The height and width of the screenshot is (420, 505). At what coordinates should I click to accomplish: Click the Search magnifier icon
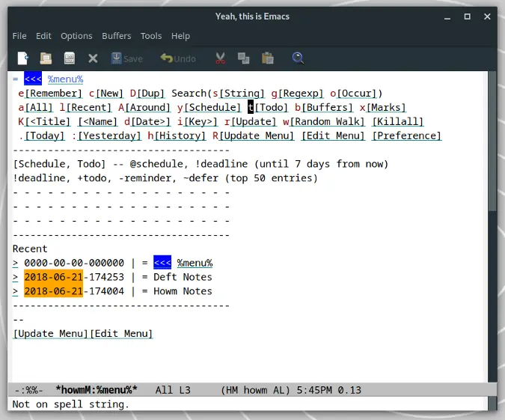click(x=298, y=58)
